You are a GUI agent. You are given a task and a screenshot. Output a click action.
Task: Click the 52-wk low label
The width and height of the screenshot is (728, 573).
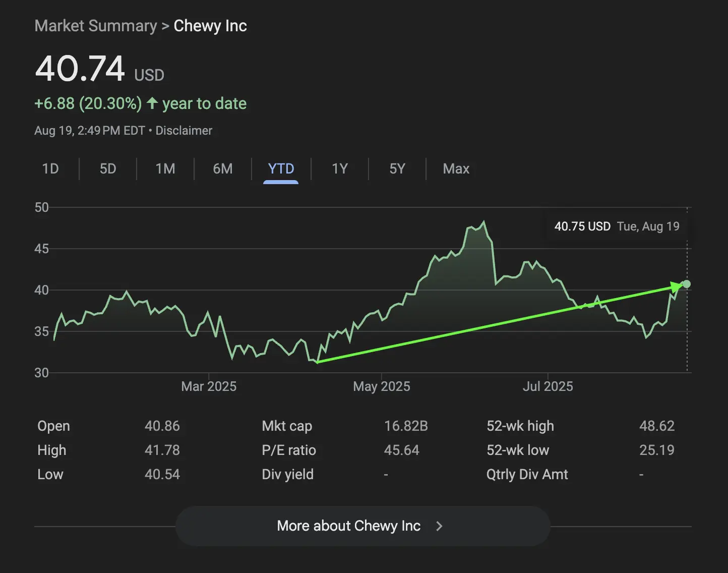coord(518,450)
